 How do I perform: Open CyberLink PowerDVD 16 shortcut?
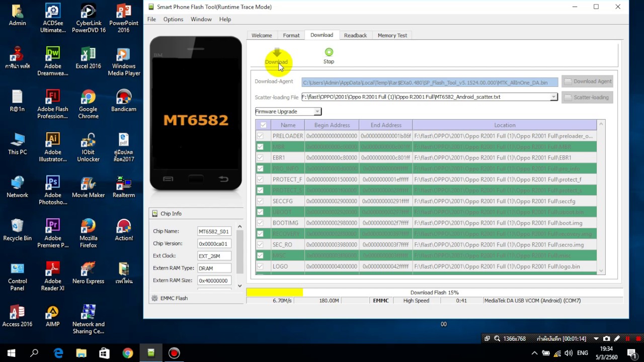(x=89, y=18)
